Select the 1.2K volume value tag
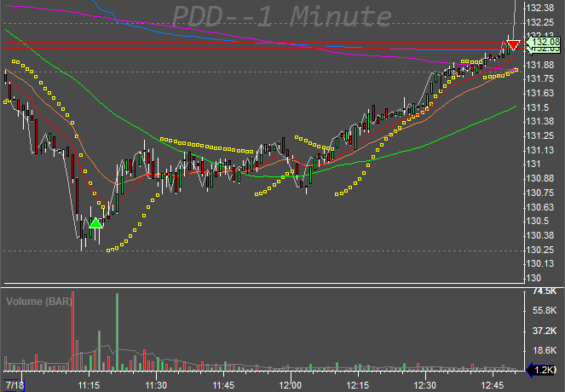 point(542,370)
